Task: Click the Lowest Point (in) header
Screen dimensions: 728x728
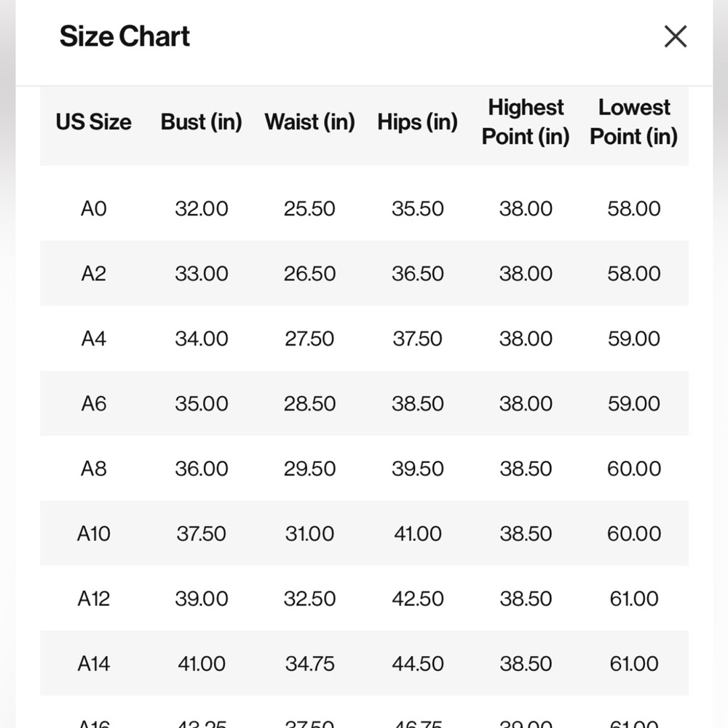Action: [634, 122]
